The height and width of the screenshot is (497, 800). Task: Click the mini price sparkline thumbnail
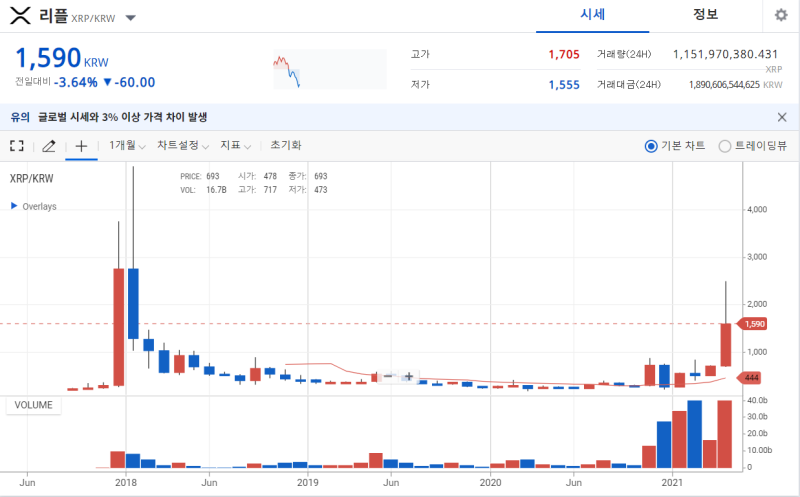330,69
